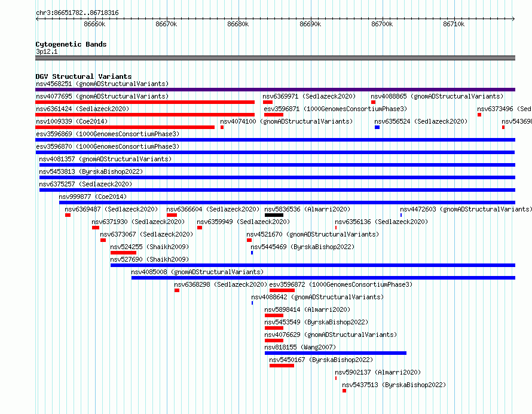532x414 pixels.
Task: Click nsv4074100 gnomAD variant label
Action: tap(286, 121)
